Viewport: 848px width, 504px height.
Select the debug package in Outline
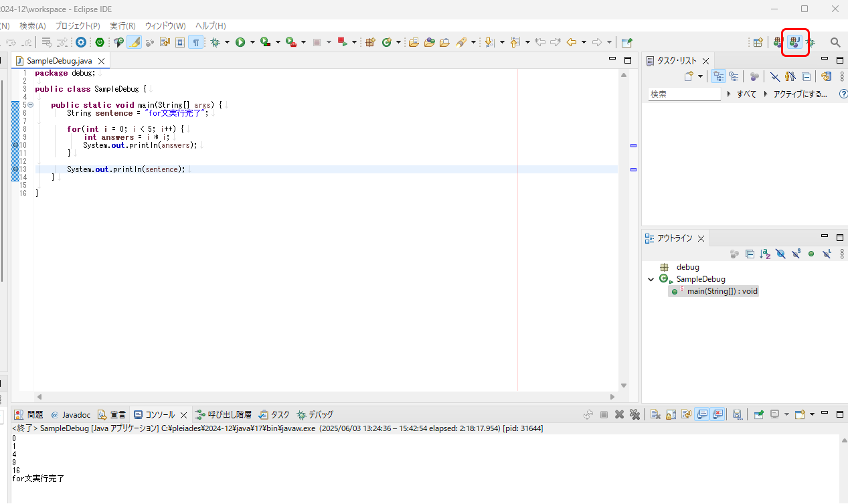[687, 267]
